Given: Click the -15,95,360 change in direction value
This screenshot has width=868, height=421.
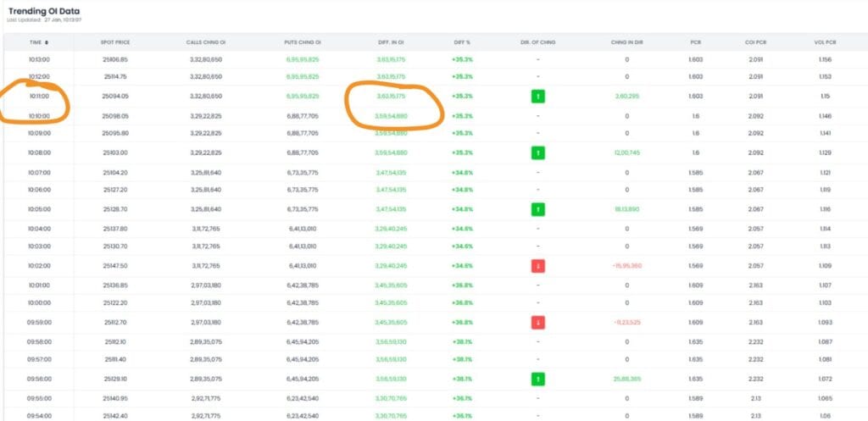Looking at the screenshot, I should click(626, 265).
